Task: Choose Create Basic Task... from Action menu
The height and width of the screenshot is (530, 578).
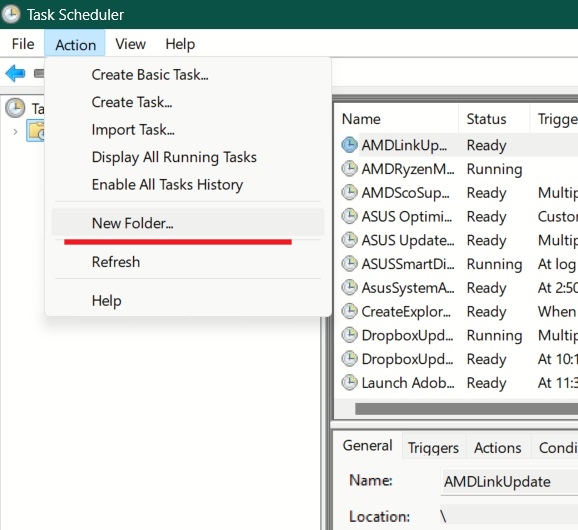Action: pyautogui.click(x=188, y=75)
